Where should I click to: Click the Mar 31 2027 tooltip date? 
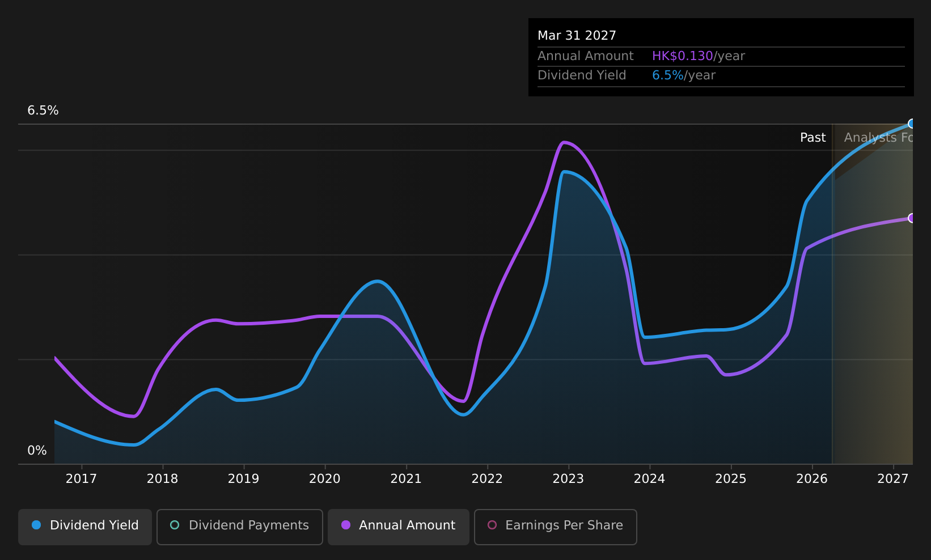pyautogui.click(x=577, y=36)
